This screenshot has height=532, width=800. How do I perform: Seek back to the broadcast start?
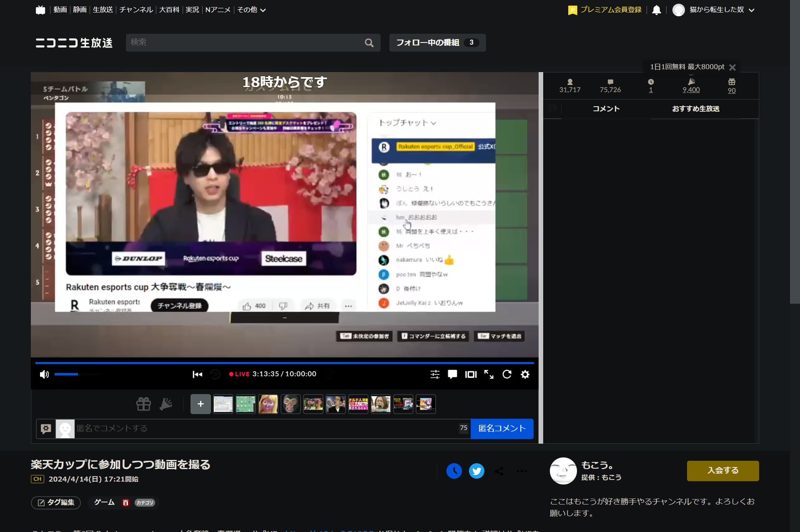pos(197,374)
